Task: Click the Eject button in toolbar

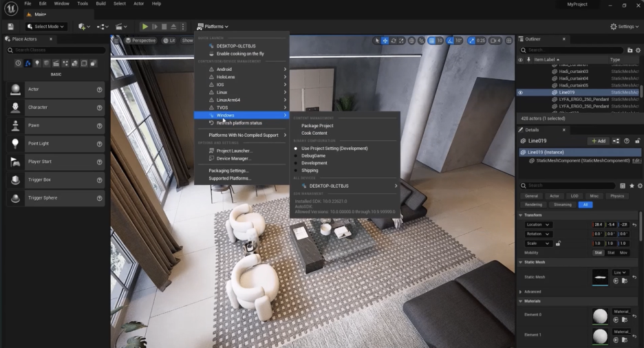Action: click(173, 27)
